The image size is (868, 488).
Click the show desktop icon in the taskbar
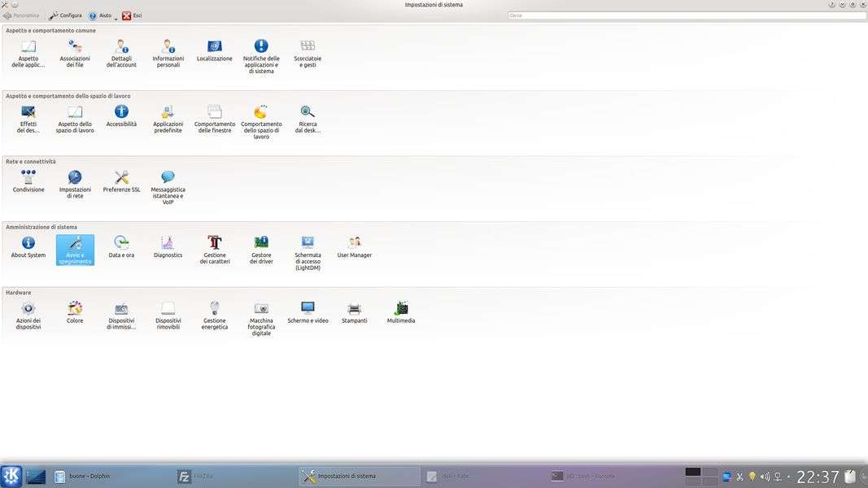click(x=36, y=476)
